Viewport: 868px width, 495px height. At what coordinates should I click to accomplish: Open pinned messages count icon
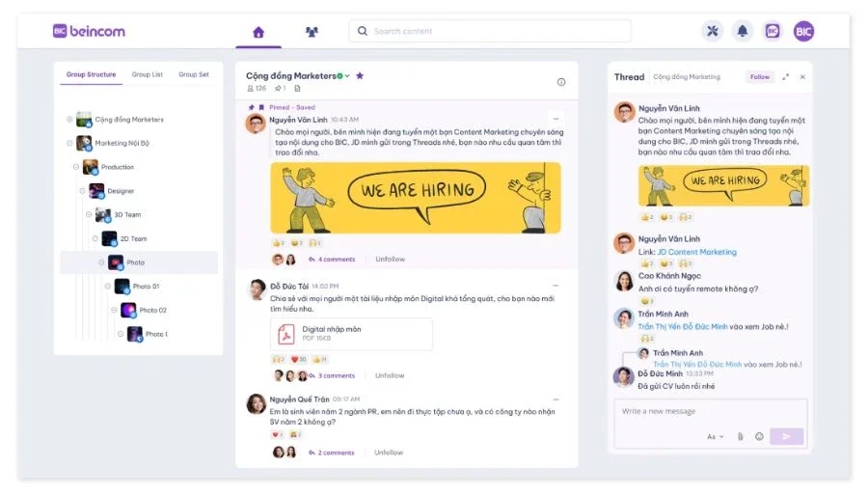coord(280,88)
